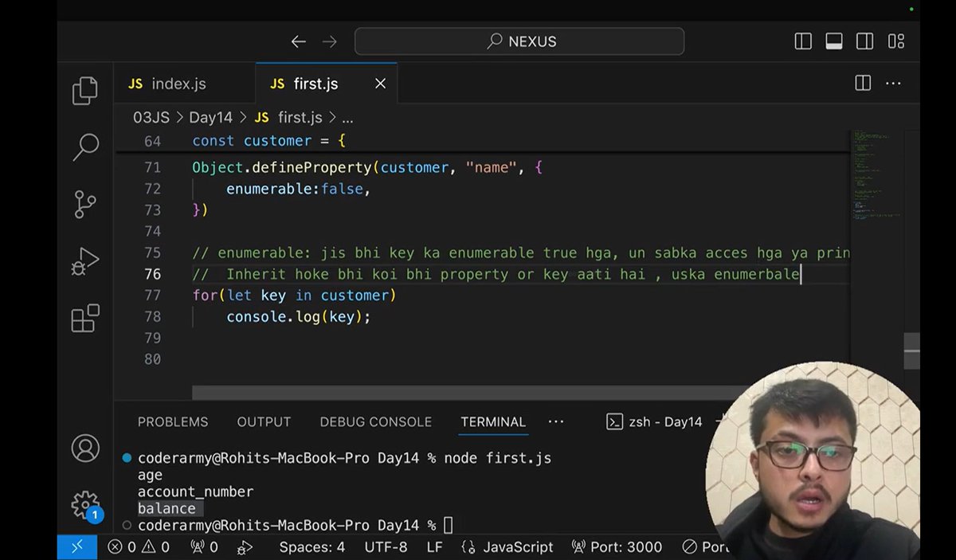956x560 pixels.
Task: Switch to the index.js tab
Action: point(169,83)
